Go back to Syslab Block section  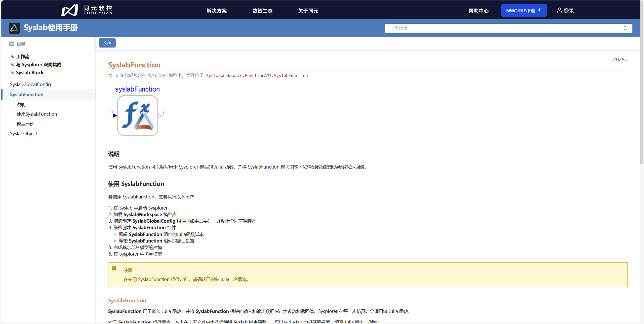[27, 73]
